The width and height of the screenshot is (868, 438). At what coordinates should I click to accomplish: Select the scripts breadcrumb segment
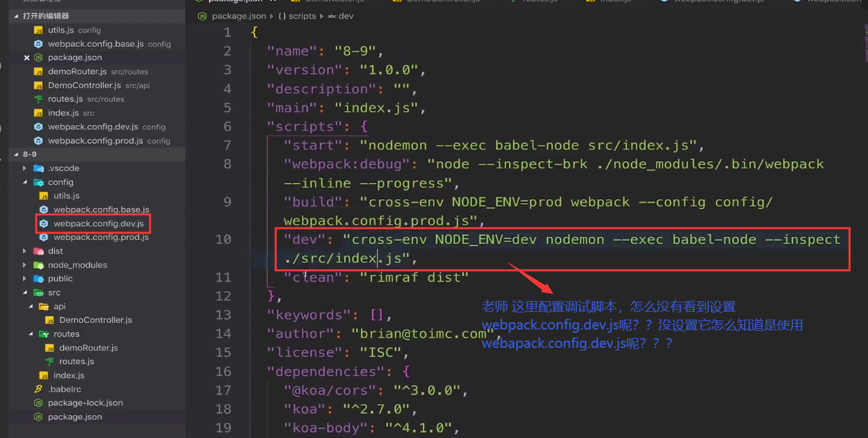[x=302, y=16]
